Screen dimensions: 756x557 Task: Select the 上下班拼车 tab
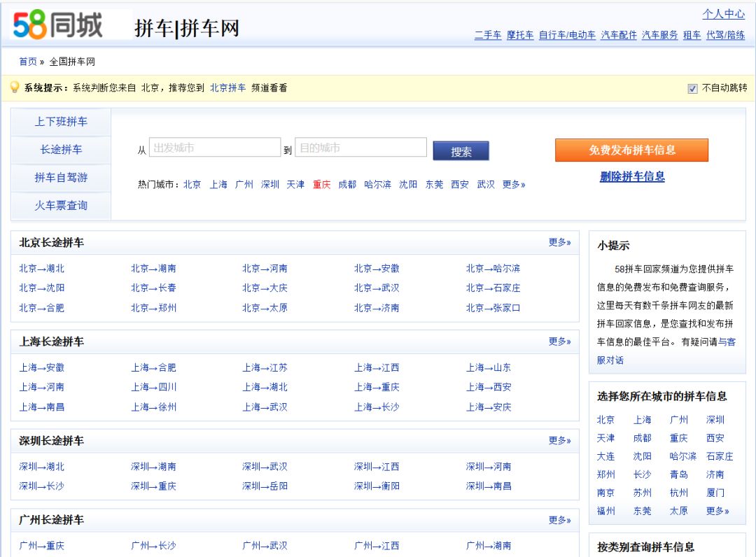pos(61,122)
